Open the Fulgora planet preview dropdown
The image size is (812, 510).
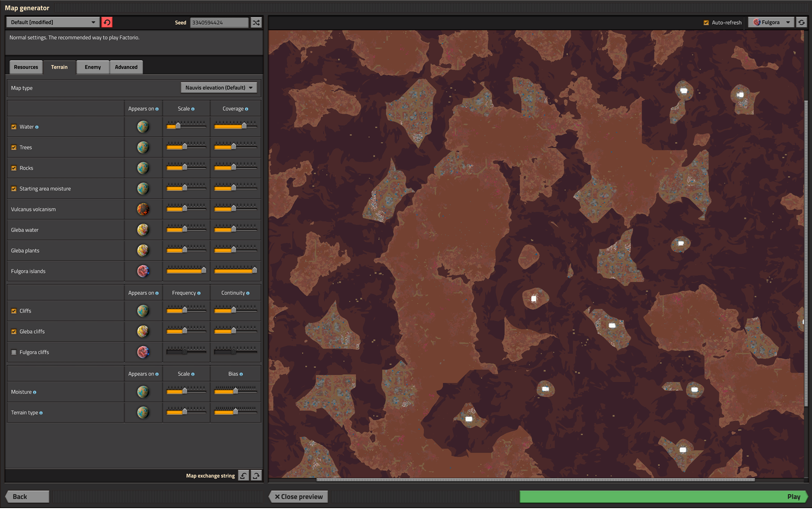point(771,22)
